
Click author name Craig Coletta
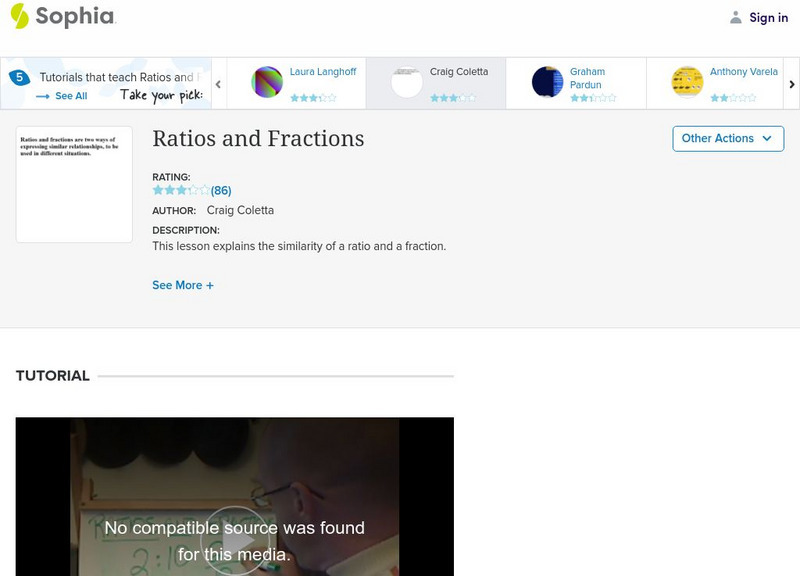point(240,210)
